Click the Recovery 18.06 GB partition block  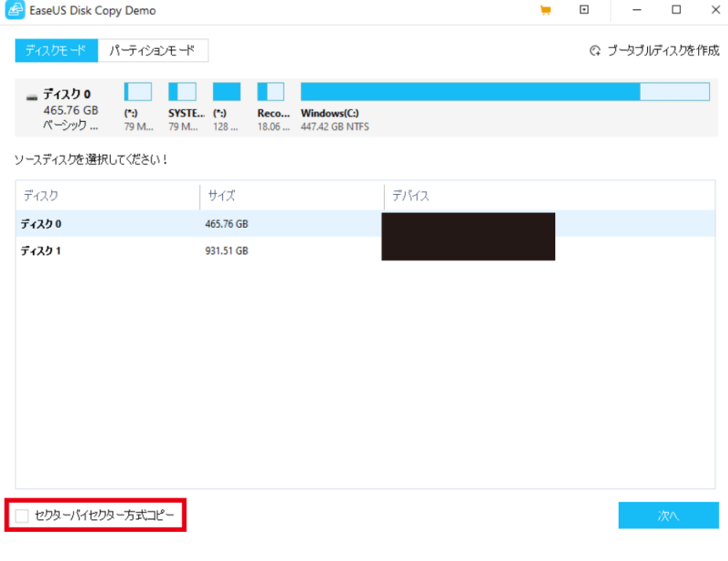tap(270, 91)
